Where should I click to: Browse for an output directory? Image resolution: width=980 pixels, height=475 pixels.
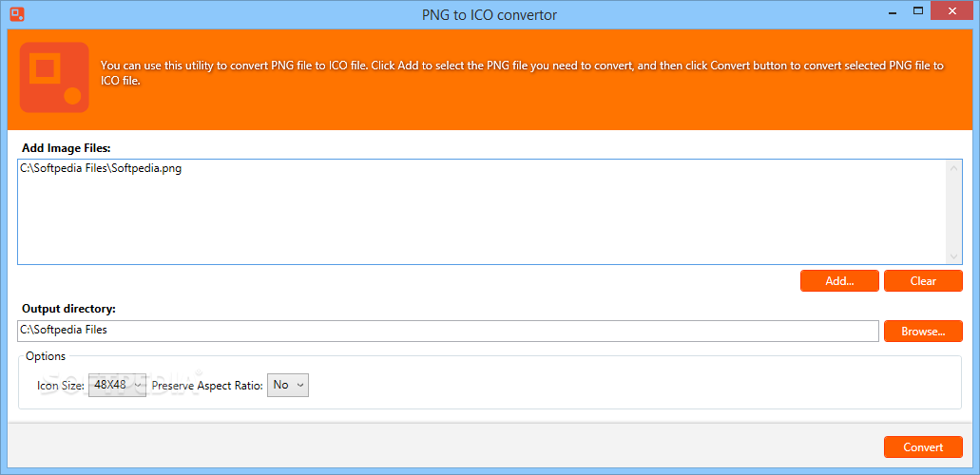(923, 332)
